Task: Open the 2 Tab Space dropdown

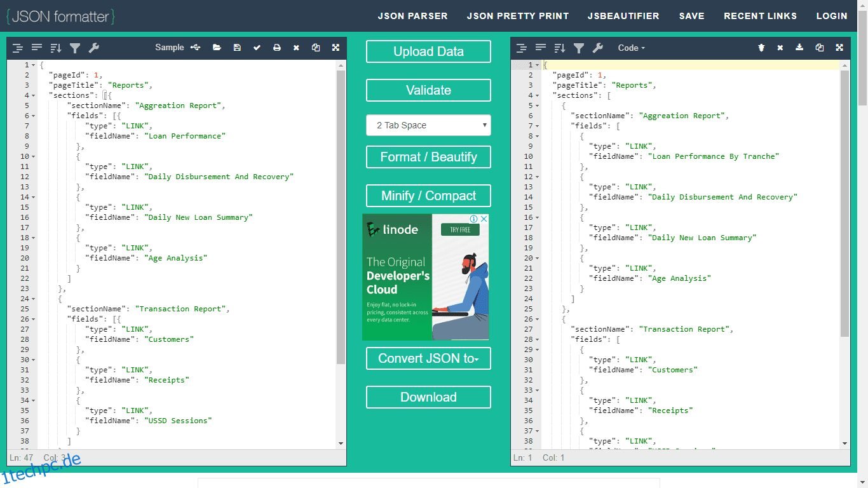Action: 428,125
